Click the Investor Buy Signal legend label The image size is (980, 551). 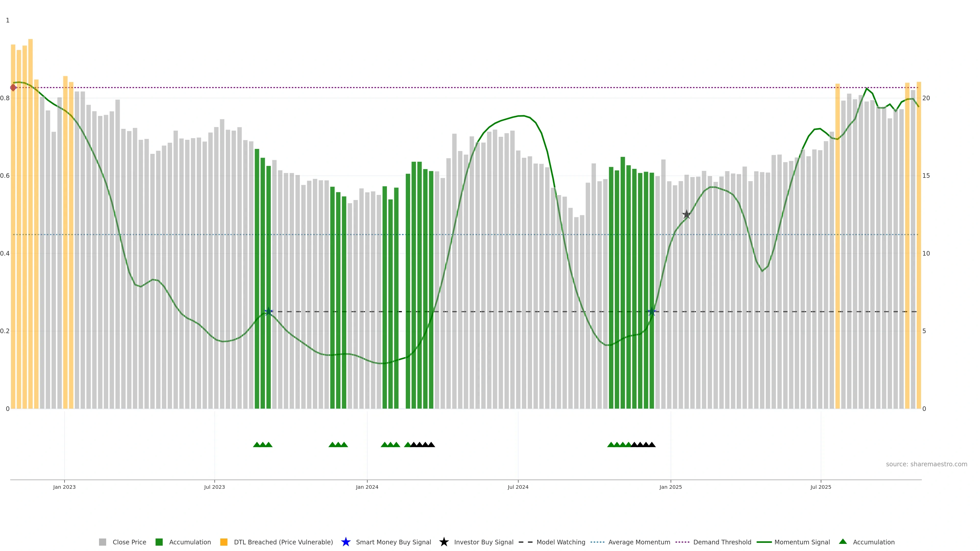point(484,542)
